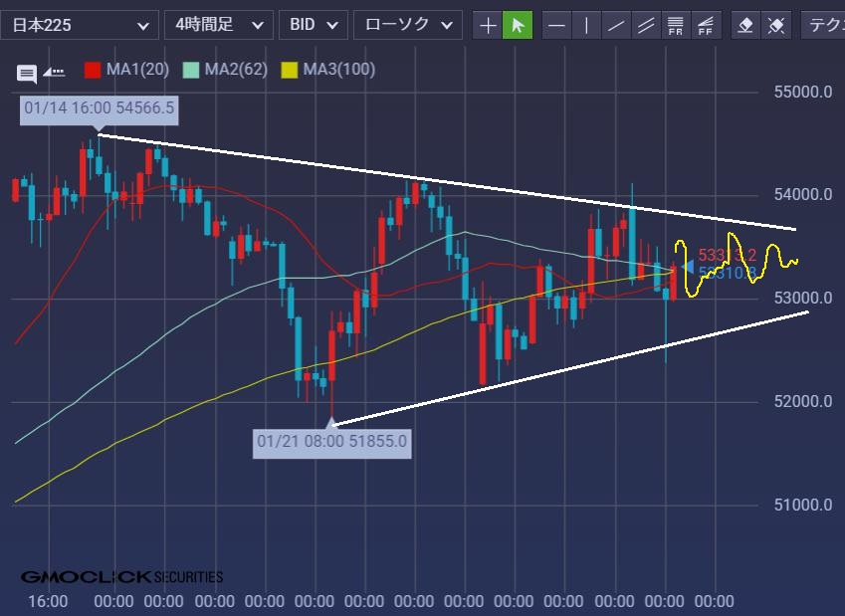Select the horizontal line drawing tool

pos(557,25)
